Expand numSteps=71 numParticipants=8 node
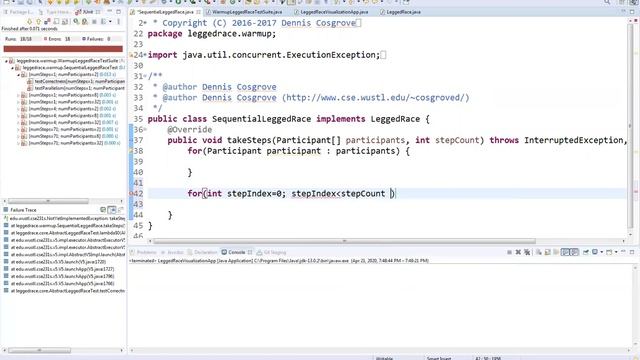Screen dimensions: 640x360 [18, 136]
